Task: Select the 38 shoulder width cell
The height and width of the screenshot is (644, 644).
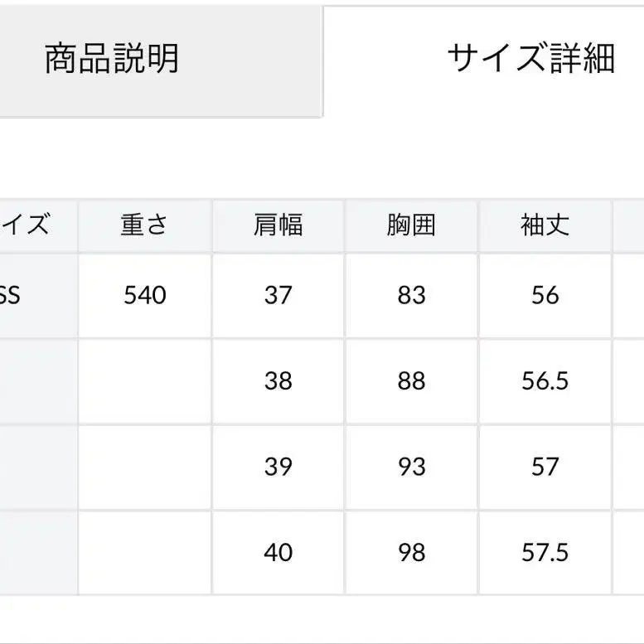Action: [278, 381]
